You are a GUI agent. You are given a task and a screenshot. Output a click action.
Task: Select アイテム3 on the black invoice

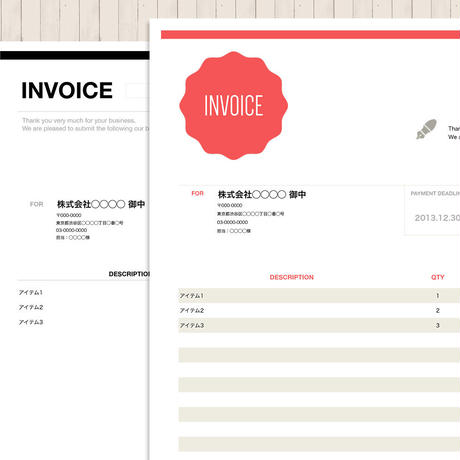31,322
